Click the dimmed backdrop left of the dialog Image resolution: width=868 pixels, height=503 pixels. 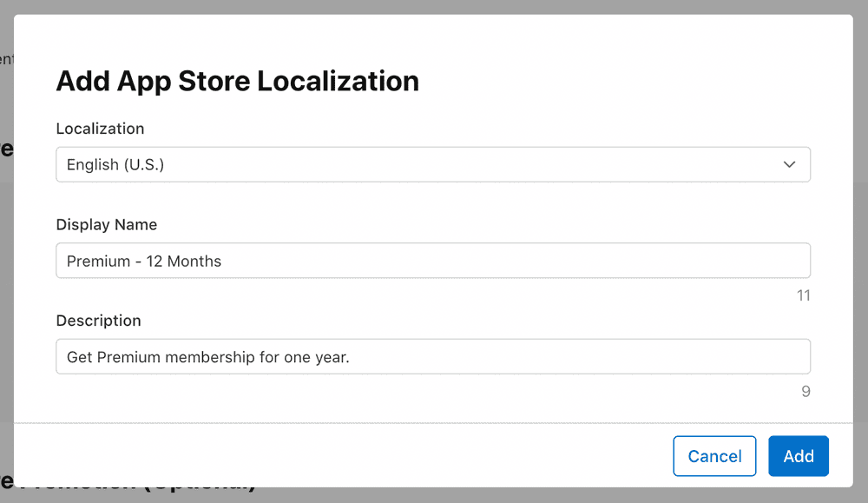(x=6, y=261)
